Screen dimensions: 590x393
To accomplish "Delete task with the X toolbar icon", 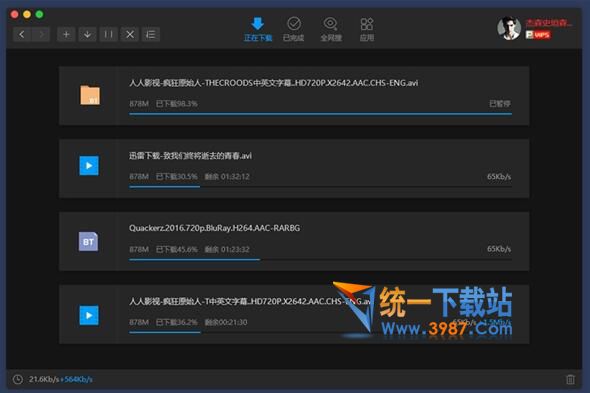I will [130, 35].
